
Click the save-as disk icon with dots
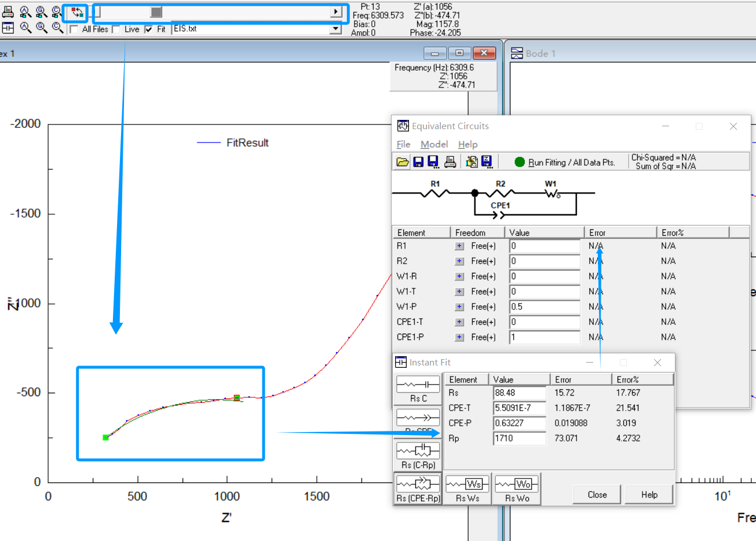[x=433, y=162]
